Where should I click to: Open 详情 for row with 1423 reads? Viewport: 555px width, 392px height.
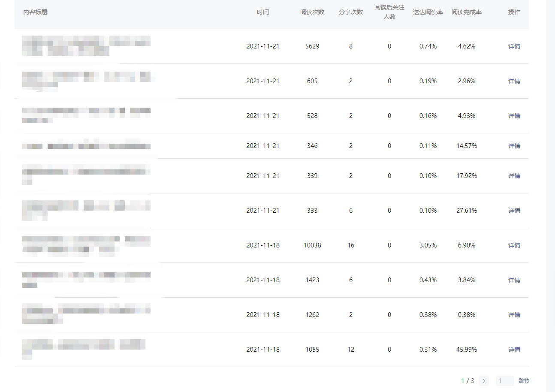[x=514, y=280]
